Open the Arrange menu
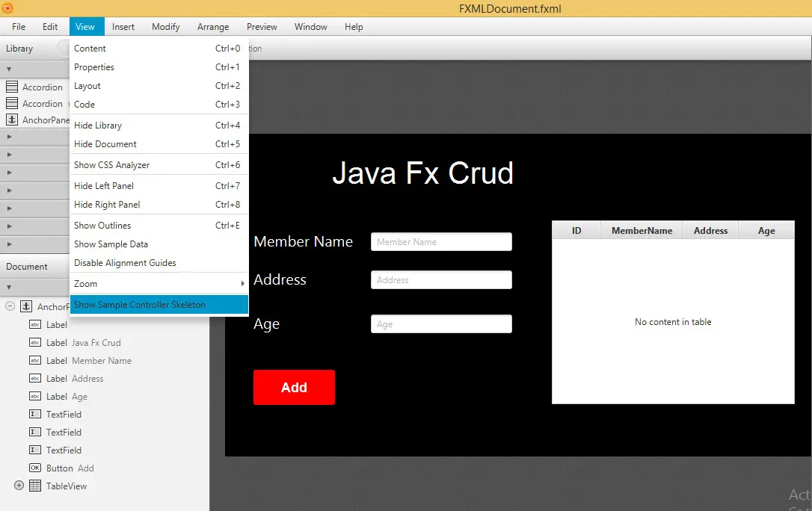This screenshot has width=812, height=511. click(x=212, y=26)
